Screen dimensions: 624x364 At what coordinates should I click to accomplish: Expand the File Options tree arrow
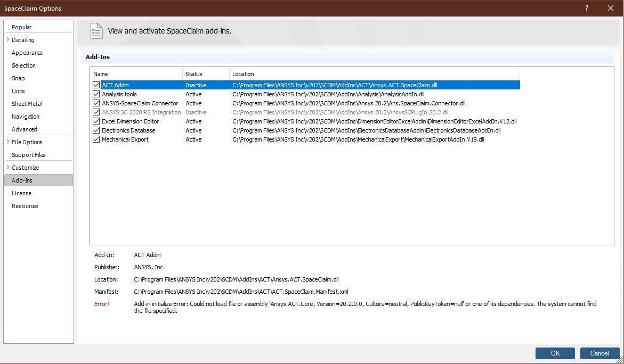(x=8, y=142)
